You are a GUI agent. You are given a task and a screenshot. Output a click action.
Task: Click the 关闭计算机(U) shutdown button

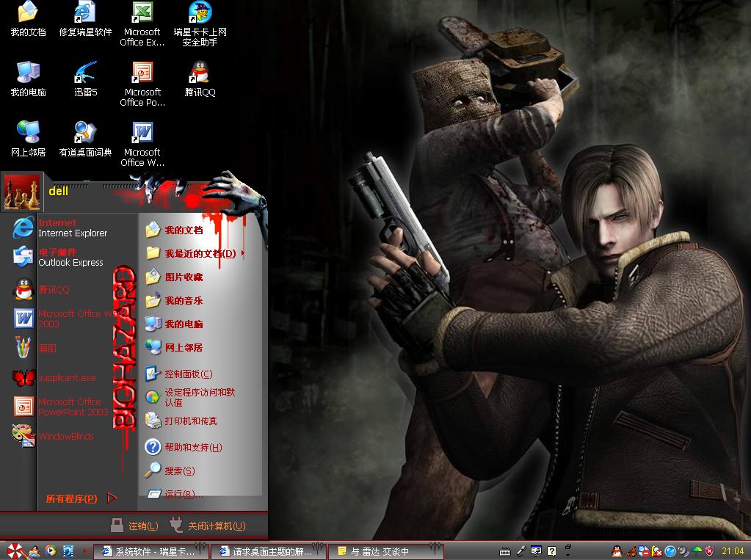click(208, 526)
